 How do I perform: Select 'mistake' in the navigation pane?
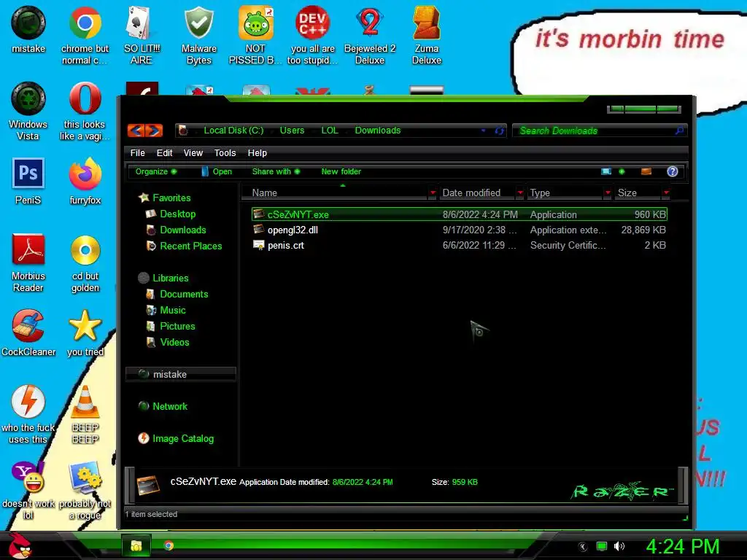[181, 374]
